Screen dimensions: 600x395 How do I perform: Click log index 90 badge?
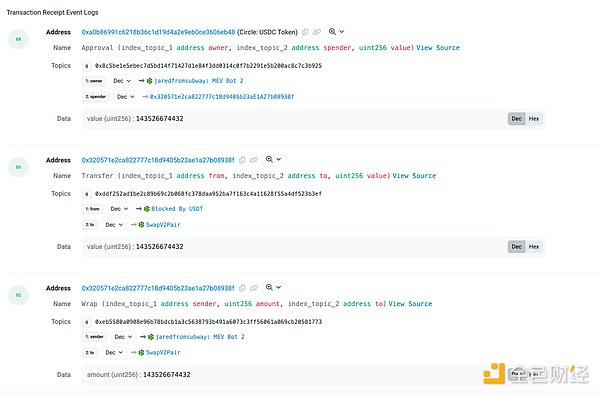(x=18, y=295)
